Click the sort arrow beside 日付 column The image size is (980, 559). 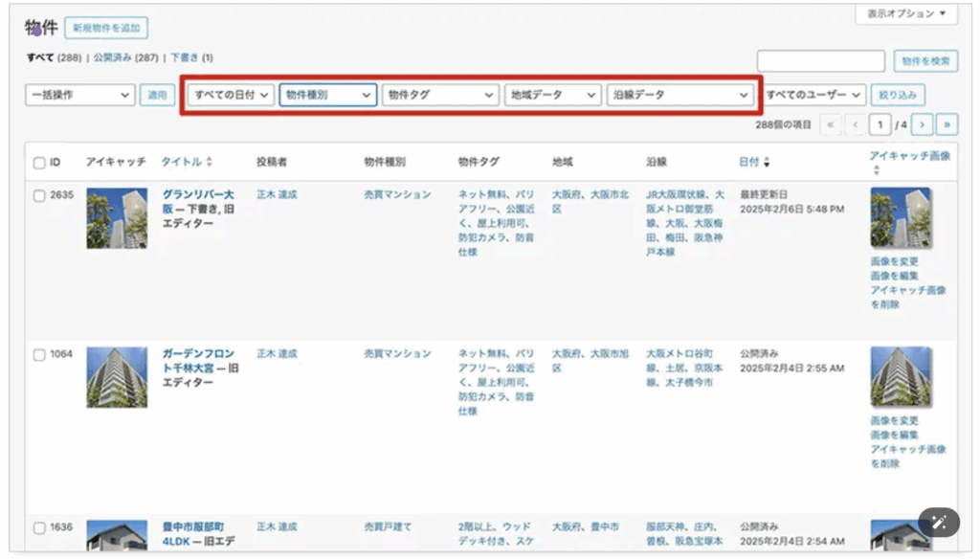tap(767, 163)
